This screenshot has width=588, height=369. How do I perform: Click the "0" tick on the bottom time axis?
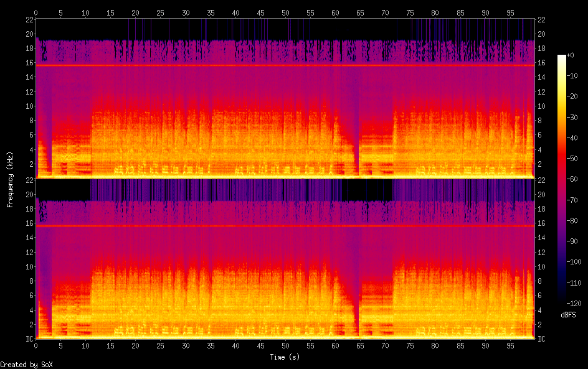[36, 345]
